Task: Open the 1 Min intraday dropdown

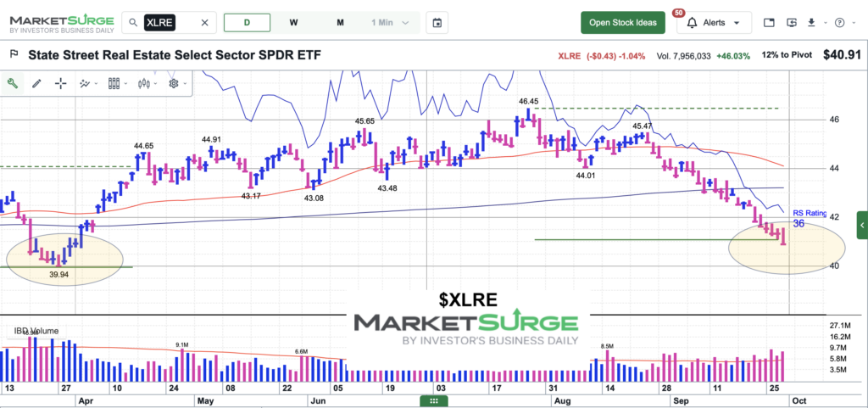Action: (x=390, y=23)
